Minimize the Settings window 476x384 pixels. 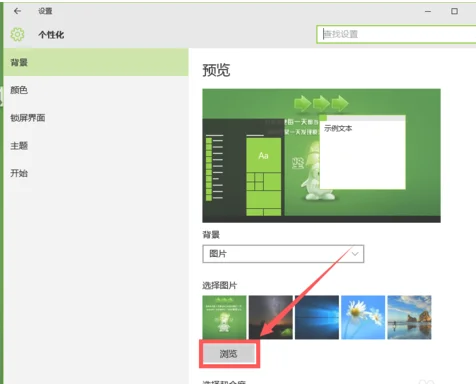point(428,11)
